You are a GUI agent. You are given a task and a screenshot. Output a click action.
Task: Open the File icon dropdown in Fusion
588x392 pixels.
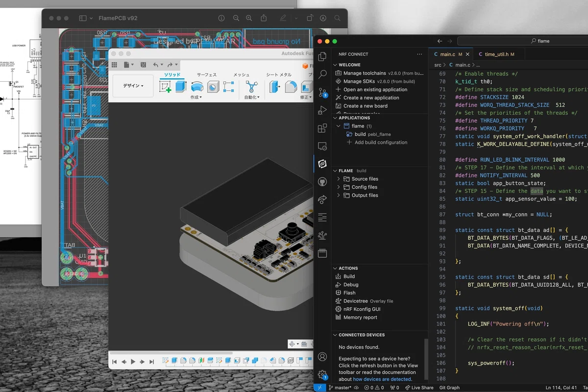click(128, 65)
